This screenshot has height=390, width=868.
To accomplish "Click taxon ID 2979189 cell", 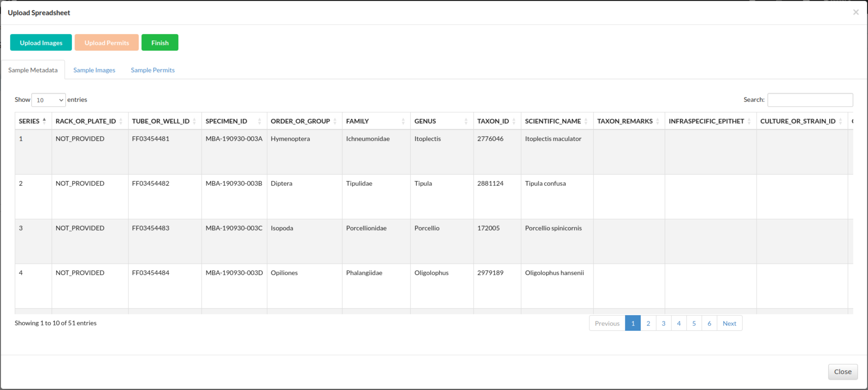I will (x=497, y=286).
